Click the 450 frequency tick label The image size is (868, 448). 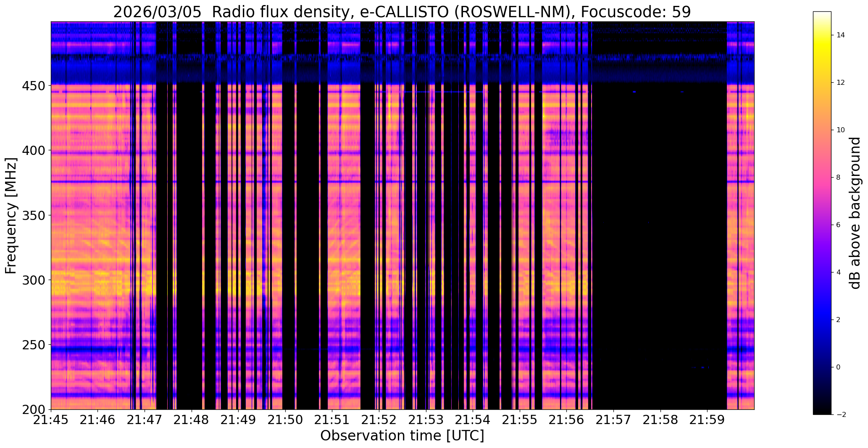pyautogui.click(x=33, y=86)
